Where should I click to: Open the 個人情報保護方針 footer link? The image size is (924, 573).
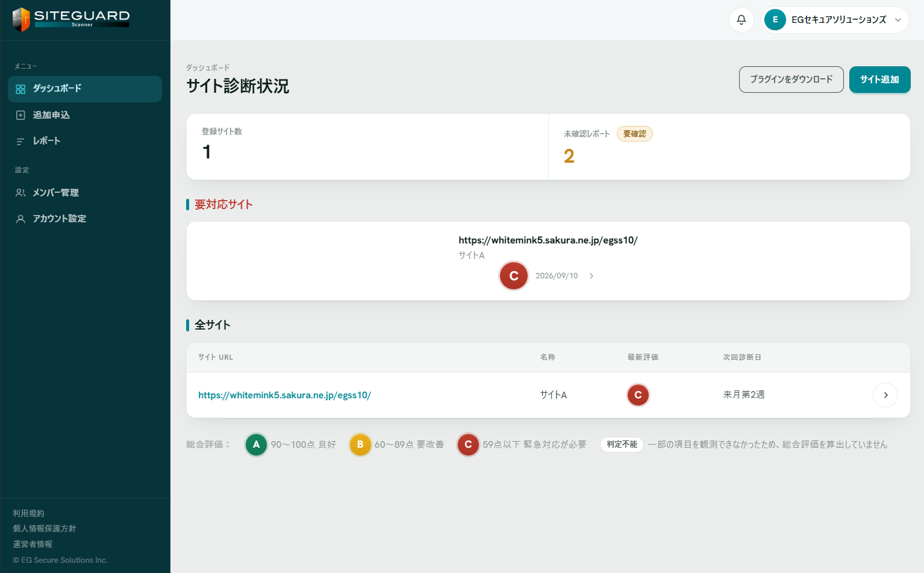(45, 528)
